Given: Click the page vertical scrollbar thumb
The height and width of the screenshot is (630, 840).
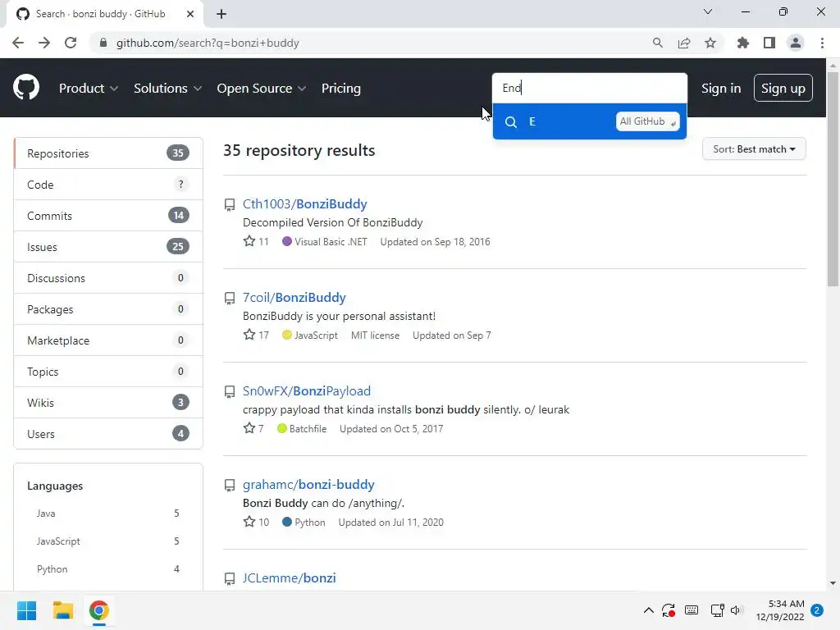Looking at the screenshot, I should tap(833, 180).
